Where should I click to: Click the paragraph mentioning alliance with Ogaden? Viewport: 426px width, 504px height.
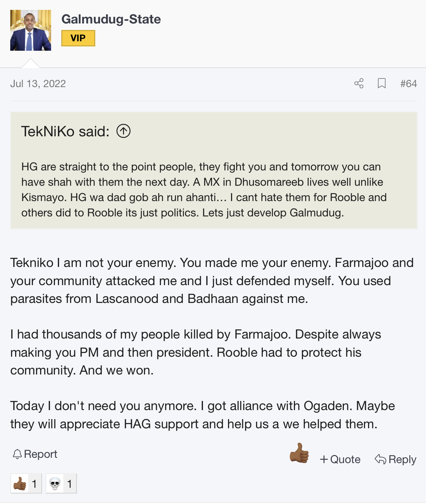tap(203, 415)
